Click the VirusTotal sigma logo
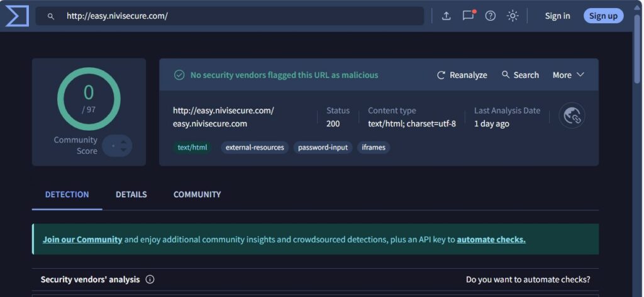The height and width of the screenshot is (297, 644). point(17,16)
